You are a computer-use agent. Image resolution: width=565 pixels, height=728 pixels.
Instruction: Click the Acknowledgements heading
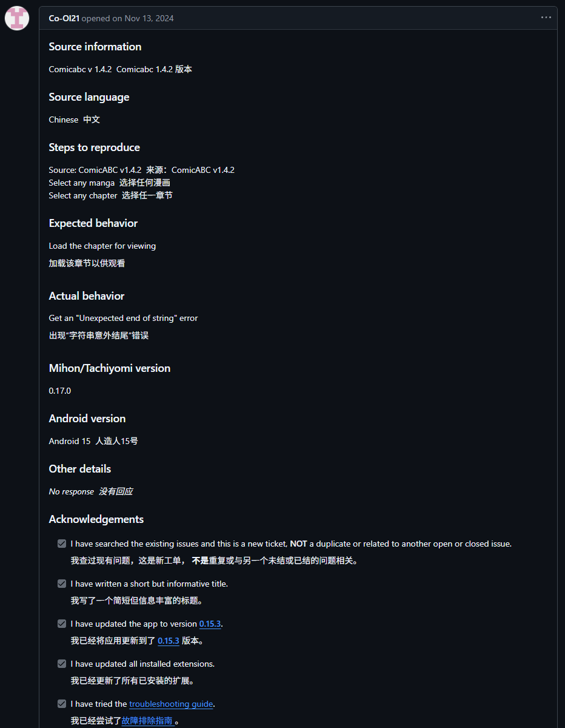(96, 519)
